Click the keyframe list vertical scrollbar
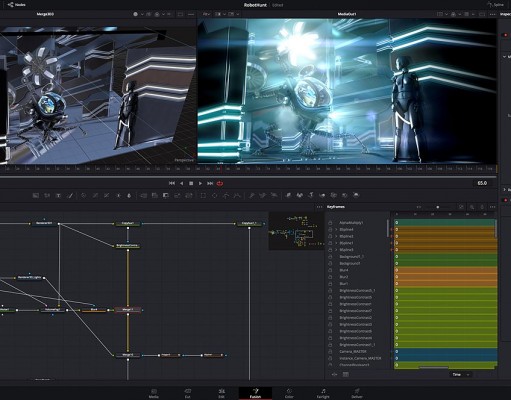This screenshot has height=400, width=511. pyautogui.click(x=388, y=228)
